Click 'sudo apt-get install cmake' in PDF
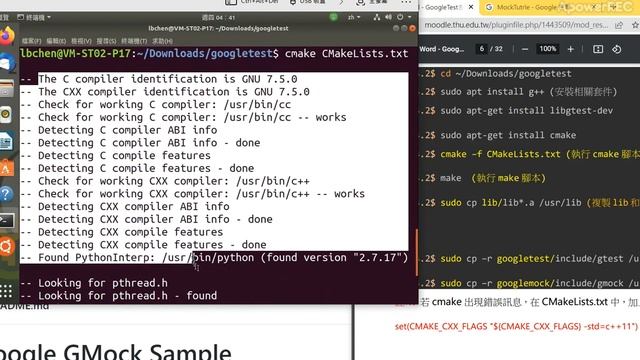 (508, 135)
